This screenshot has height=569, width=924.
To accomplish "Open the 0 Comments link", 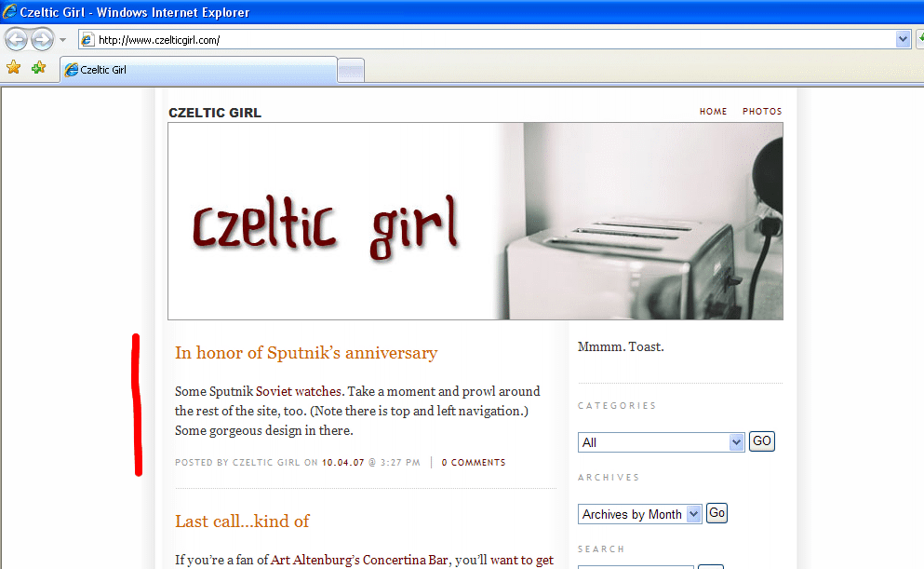I will [474, 462].
